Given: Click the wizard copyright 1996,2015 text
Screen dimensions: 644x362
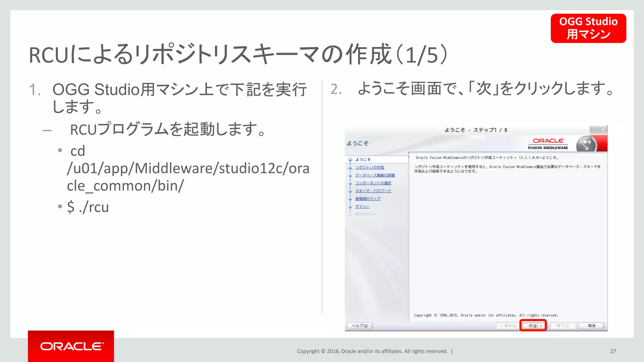Looking at the screenshot, I should [486, 315].
